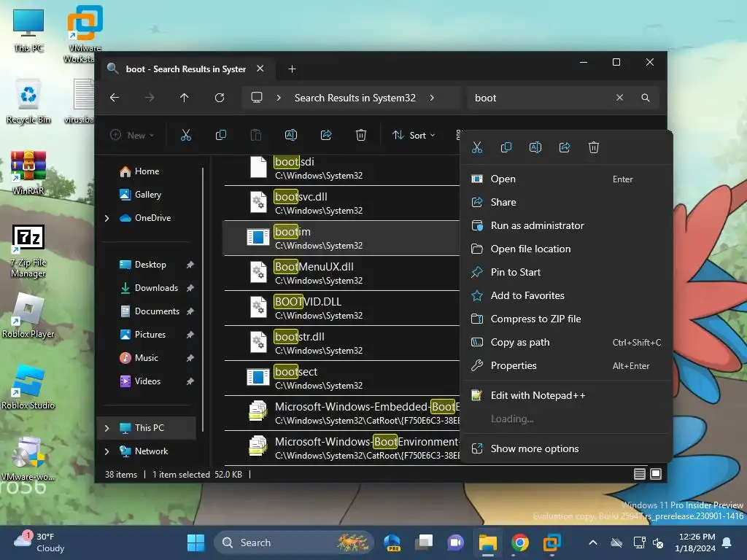Open the 7-Zip File Manager desktop shortcut
This screenshot has width=747, height=560.
tap(28, 251)
